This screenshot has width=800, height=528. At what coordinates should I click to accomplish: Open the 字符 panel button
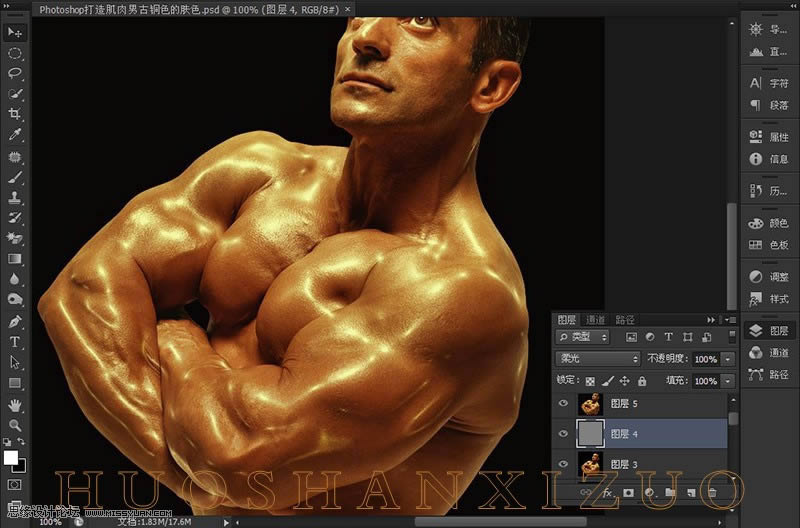768,83
